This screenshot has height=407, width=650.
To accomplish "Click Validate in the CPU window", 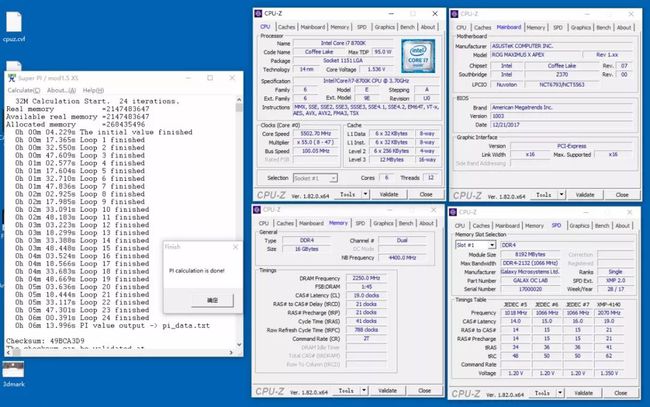I will [x=388, y=194].
